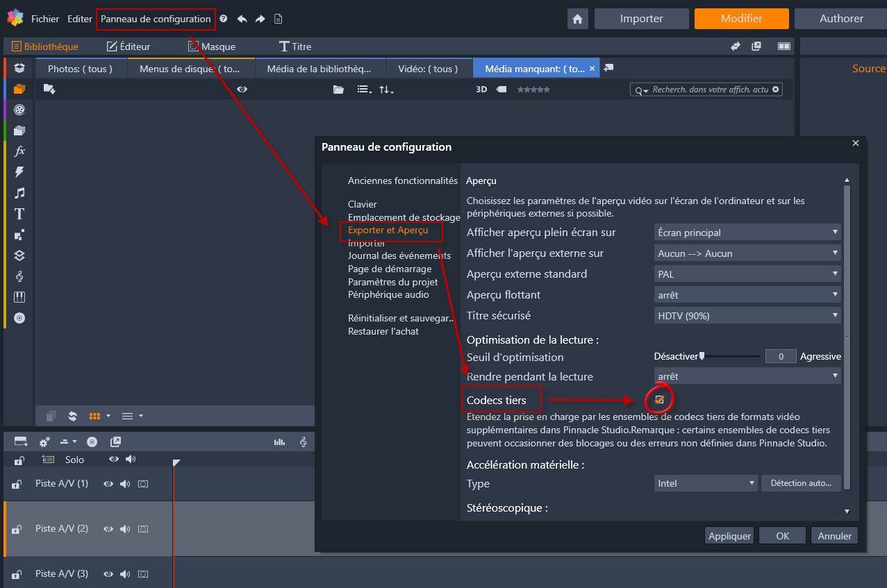Open the effects fx sidebar icon

(19, 151)
